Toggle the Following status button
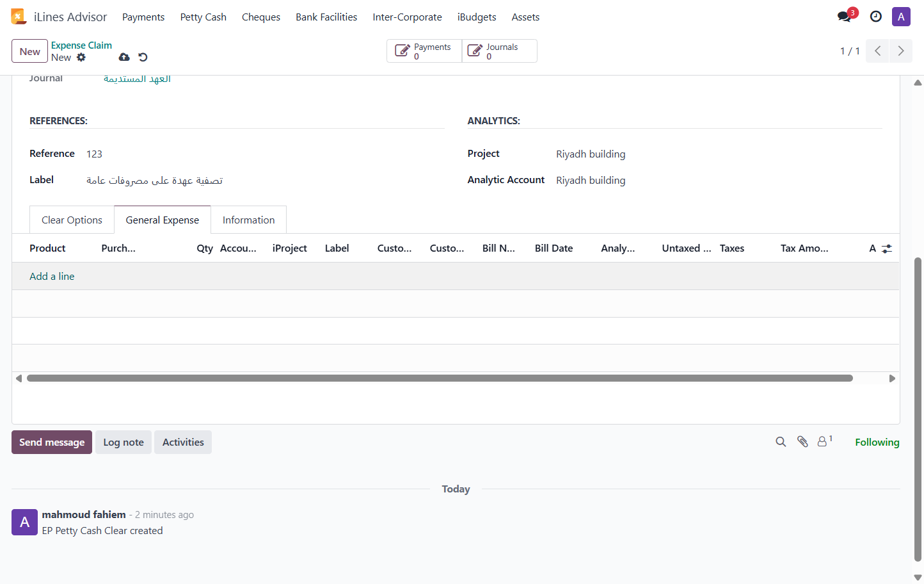The width and height of the screenshot is (924, 584). (x=877, y=442)
